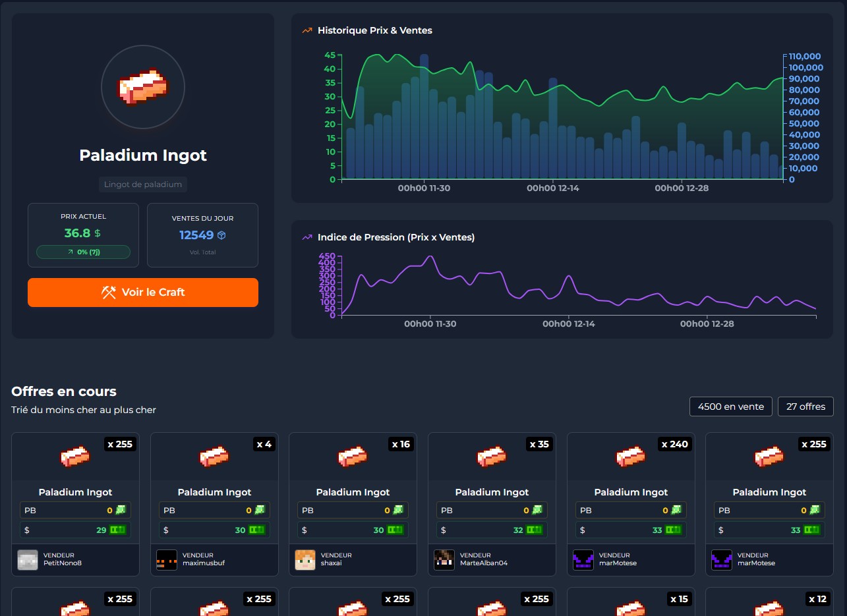Click the large Paladium Ingot item image
847x616 pixels.
[x=143, y=87]
